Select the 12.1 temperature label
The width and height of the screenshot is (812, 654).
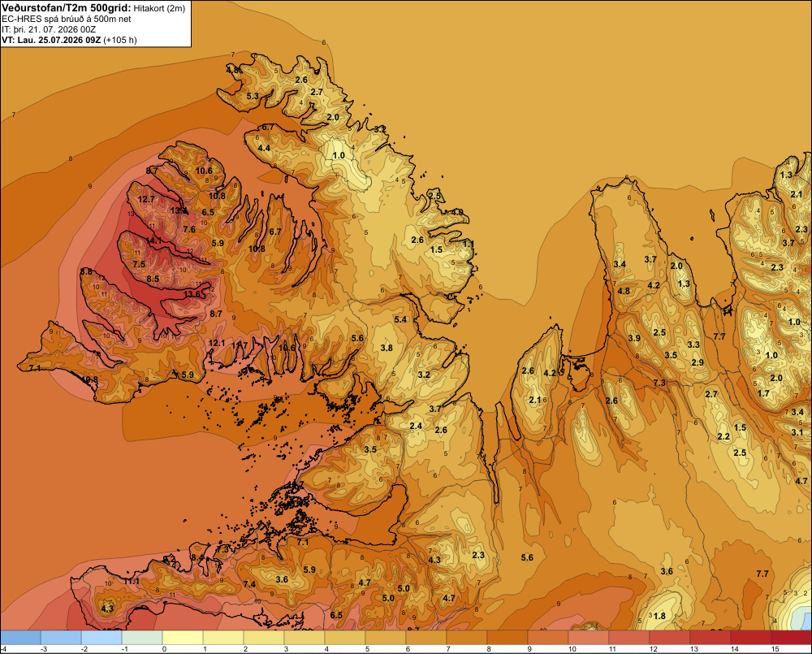(217, 343)
